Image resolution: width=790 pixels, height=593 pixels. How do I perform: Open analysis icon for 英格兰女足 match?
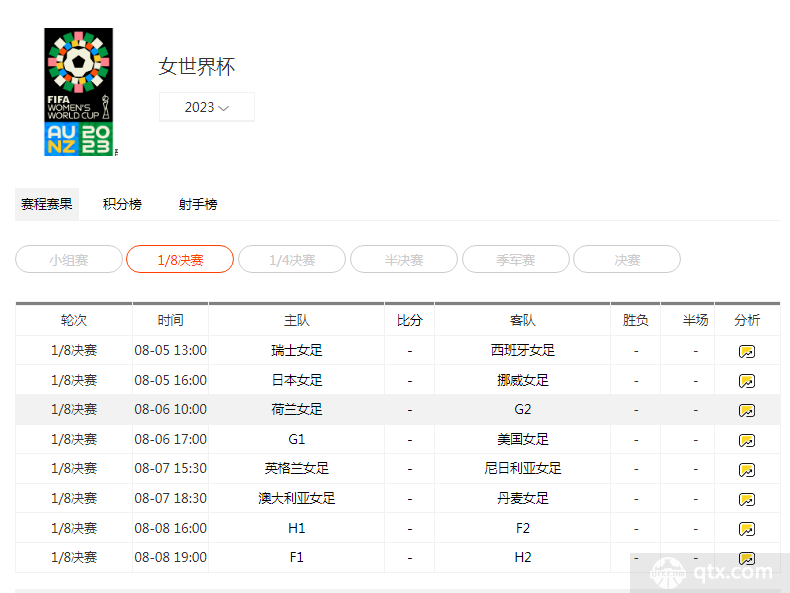coord(747,470)
